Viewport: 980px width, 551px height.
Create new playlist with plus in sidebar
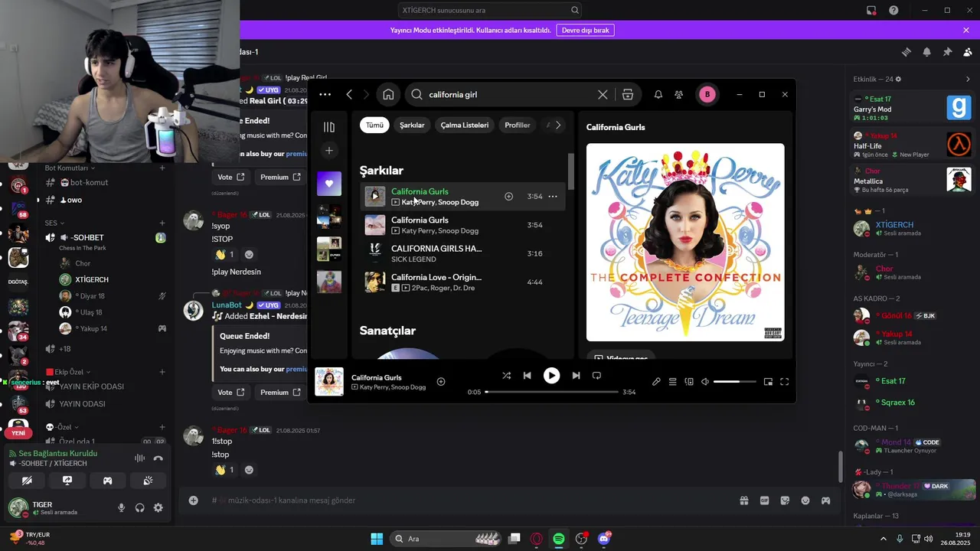pos(329,151)
